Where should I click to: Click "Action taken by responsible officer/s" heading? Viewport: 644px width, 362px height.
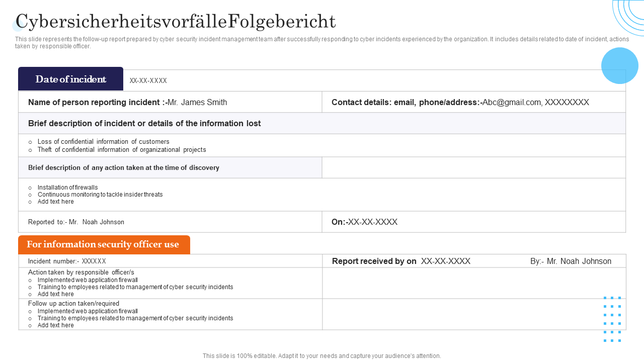pyautogui.click(x=82, y=273)
